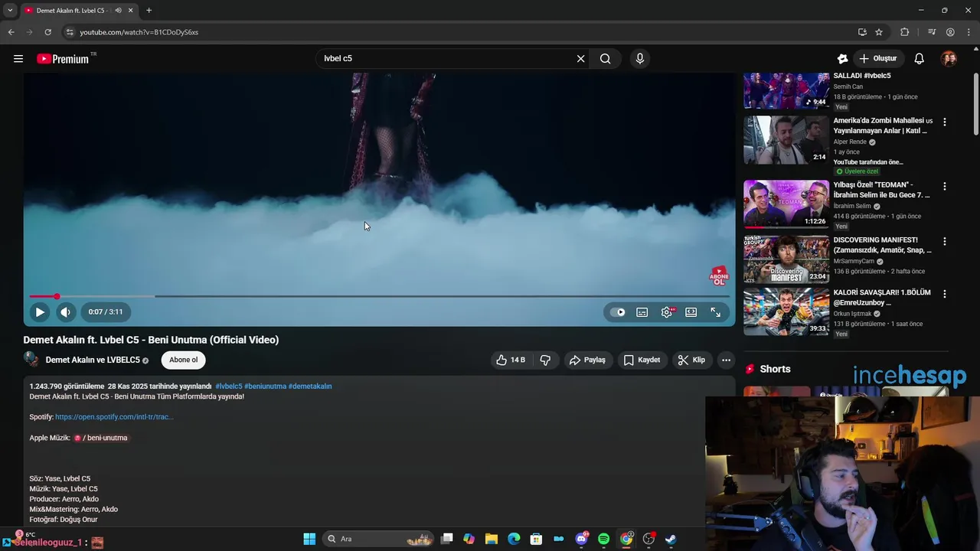Image resolution: width=980 pixels, height=551 pixels.
Task: Click the taskbar Ara search box
Action: (x=378, y=539)
